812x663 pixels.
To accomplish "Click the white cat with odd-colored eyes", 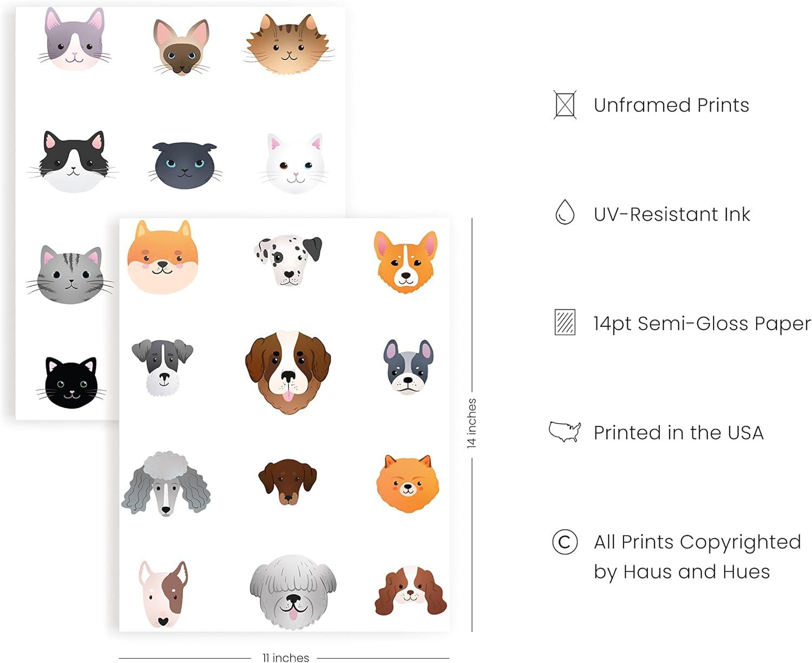I will click(x=295, y=164).
